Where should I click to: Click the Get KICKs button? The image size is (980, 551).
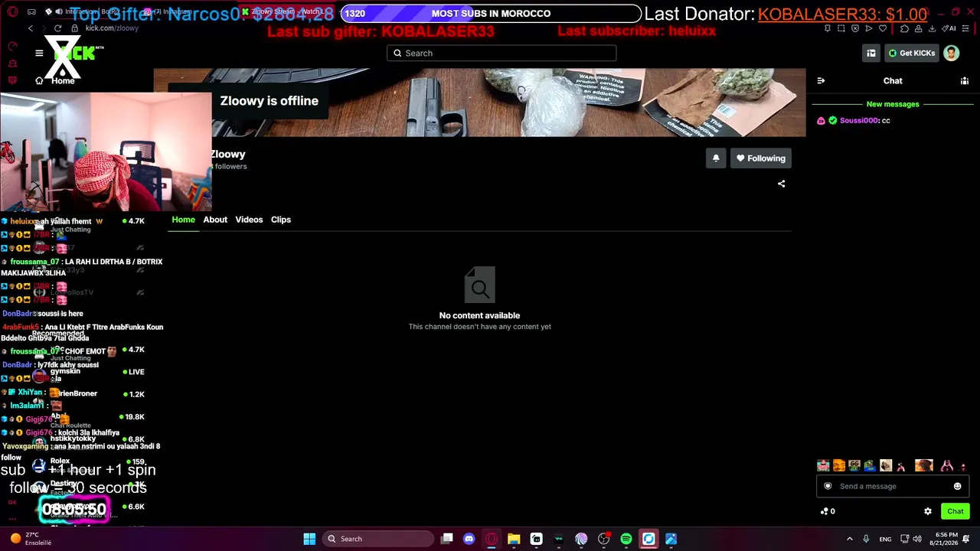(x=911, y=53)
